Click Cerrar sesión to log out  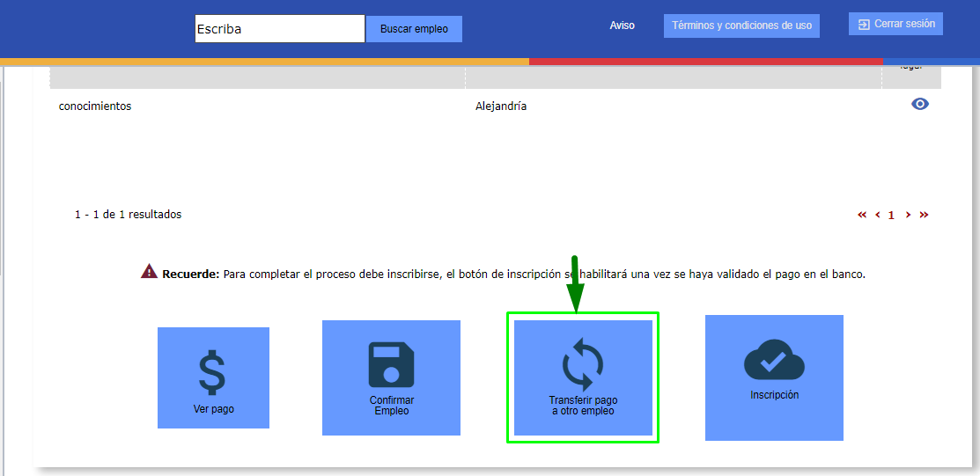coord(895,24)
